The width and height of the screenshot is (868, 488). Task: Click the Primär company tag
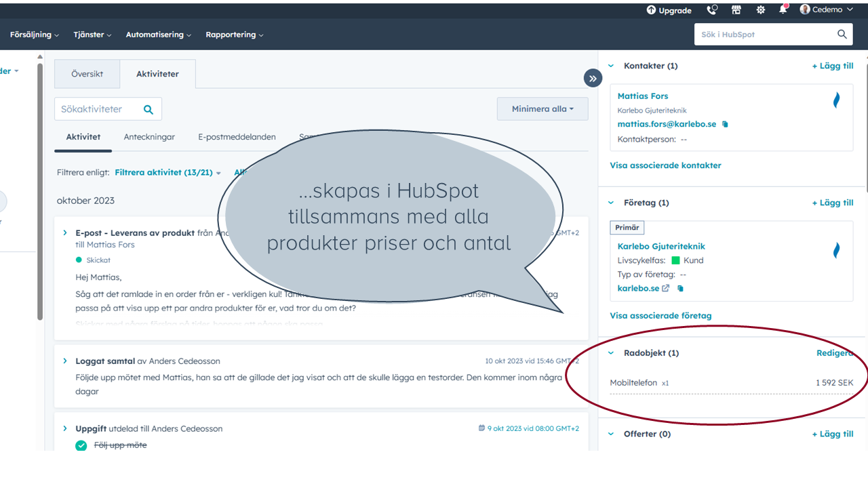click(x=627, y=228)
